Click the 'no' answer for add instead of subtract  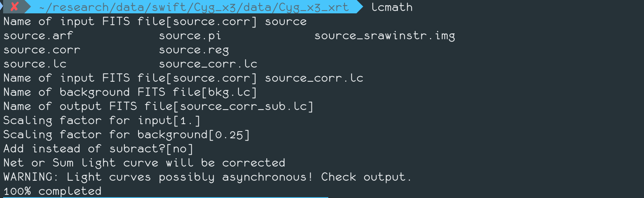180,149
